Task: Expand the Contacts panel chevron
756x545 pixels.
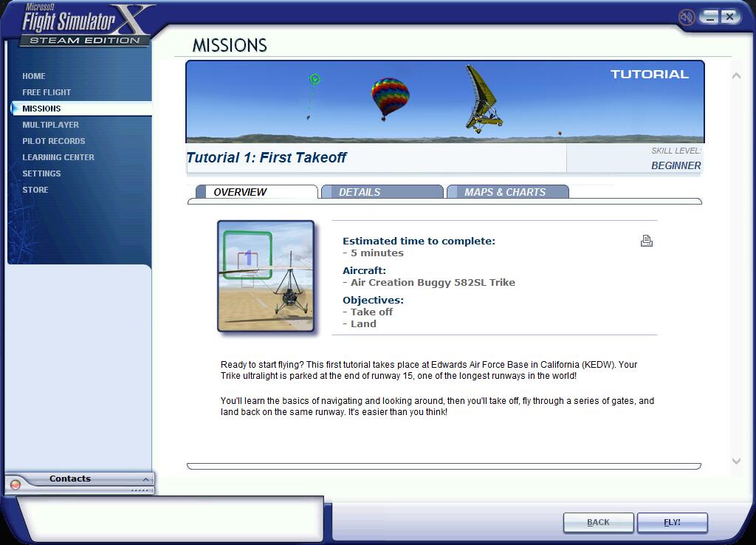Action: click(x=145, y=479)
